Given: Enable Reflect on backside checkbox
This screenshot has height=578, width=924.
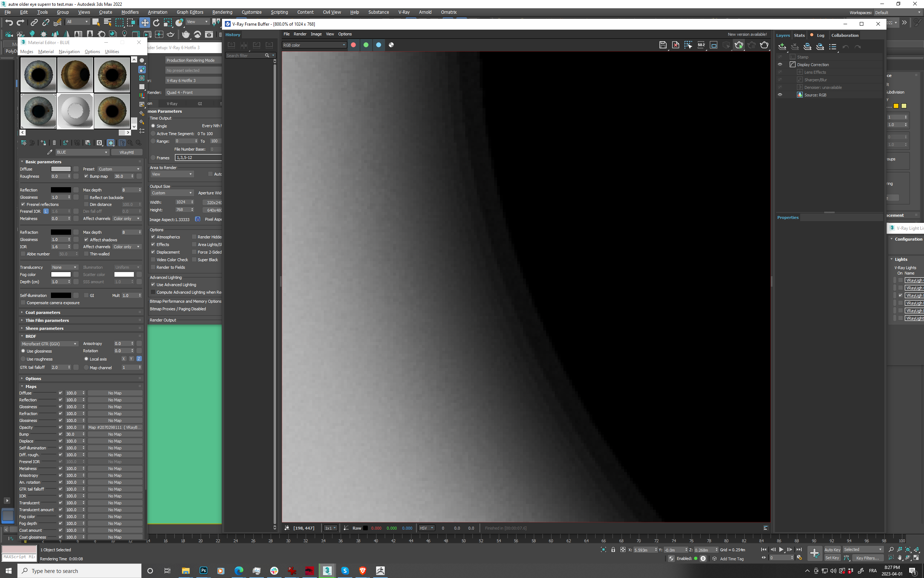Looking at the screenshot, I should (86, 198).
